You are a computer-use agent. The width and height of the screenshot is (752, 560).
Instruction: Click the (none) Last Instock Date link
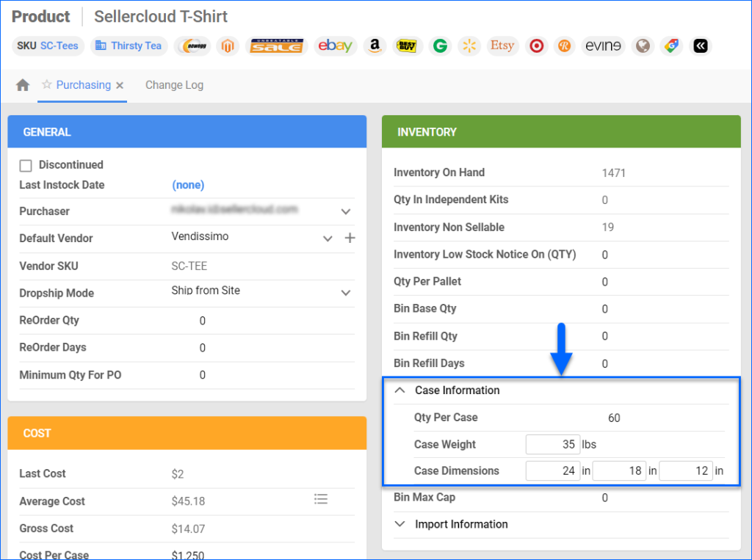click(x=188, y=185)
